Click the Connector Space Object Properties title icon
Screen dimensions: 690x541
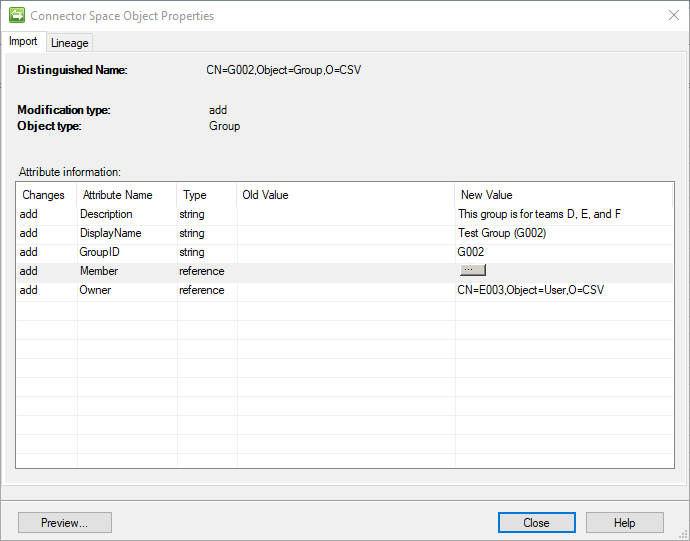[x=17, y=15]
